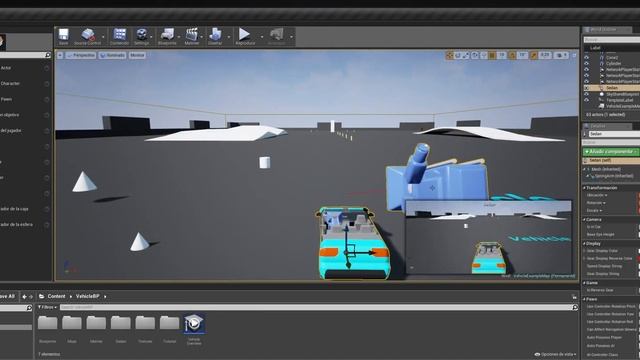This screenshot has width=640, height=360.
Task: Click Content in the browser breadcrumb
Action: pos(56,296)
